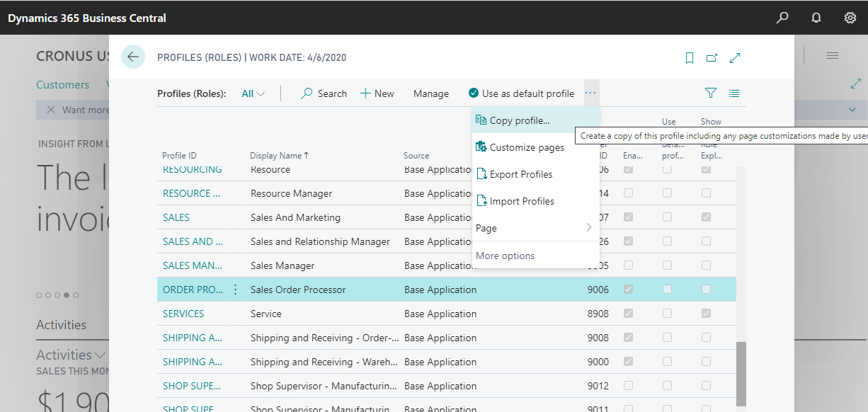Open the SERVICES profile link
This screenshot has width=868, height=412.
(x=183, y=314)
